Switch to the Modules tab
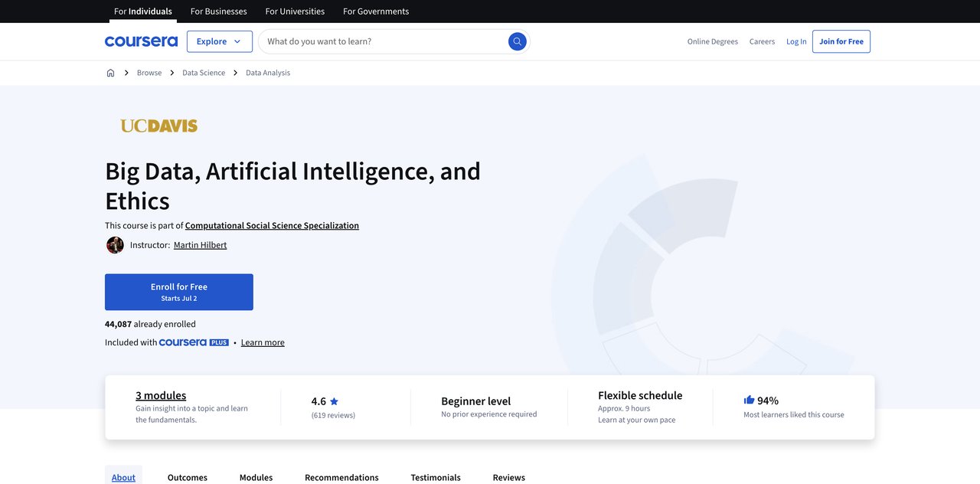 pyautogui.click(x=256, y=477)
